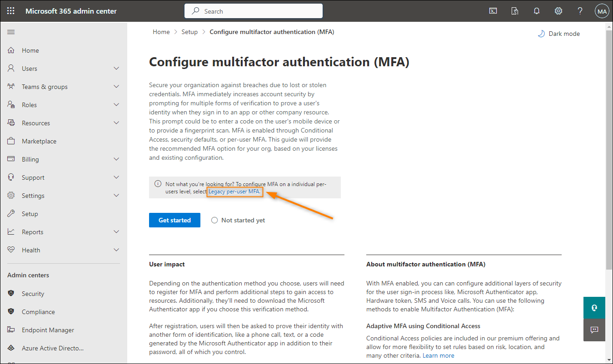613x364 pixels.
Task: Click the User impact heading
Action: [x=167, y=264]
